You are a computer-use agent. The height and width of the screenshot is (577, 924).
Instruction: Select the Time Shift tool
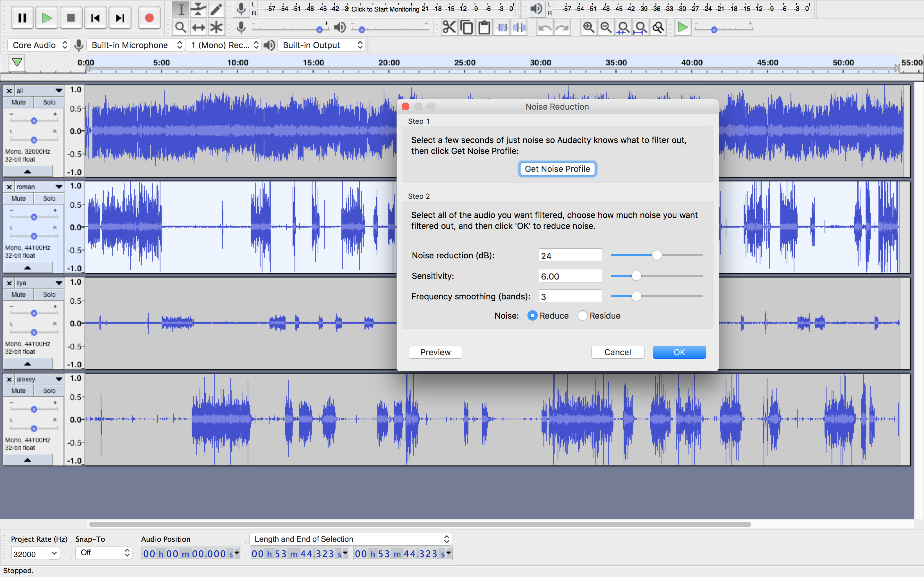click(199, 28)
